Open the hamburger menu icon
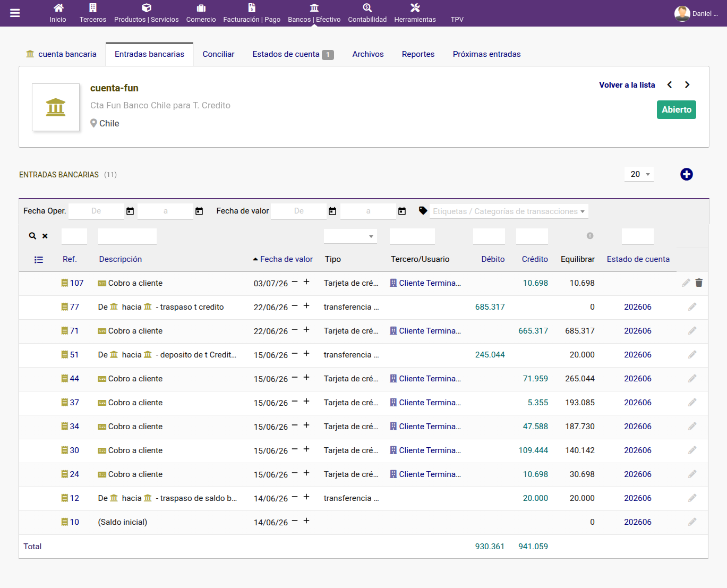This screenshot has width=727, height=588. 15,13
